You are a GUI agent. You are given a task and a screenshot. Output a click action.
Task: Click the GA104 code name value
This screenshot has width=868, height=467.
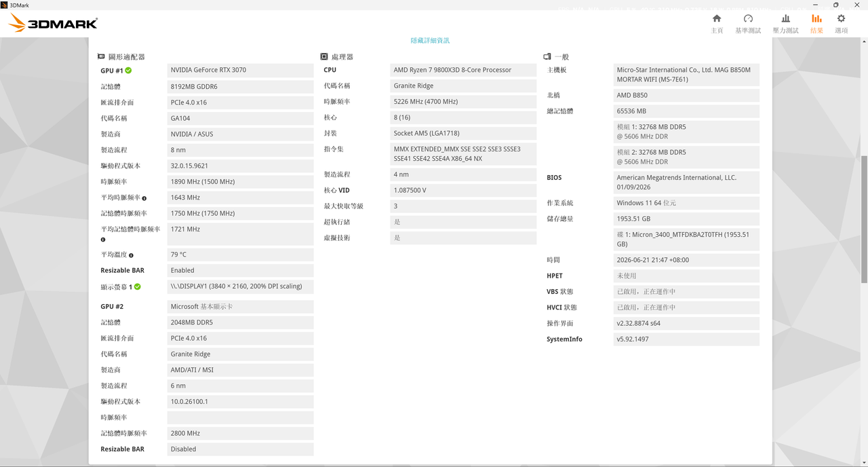tap(240, 118)
